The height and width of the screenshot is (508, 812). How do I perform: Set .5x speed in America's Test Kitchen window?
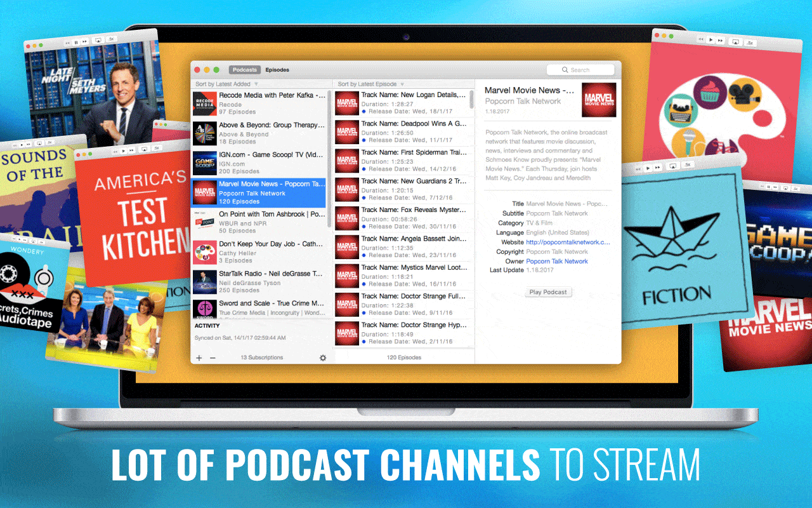157,148
